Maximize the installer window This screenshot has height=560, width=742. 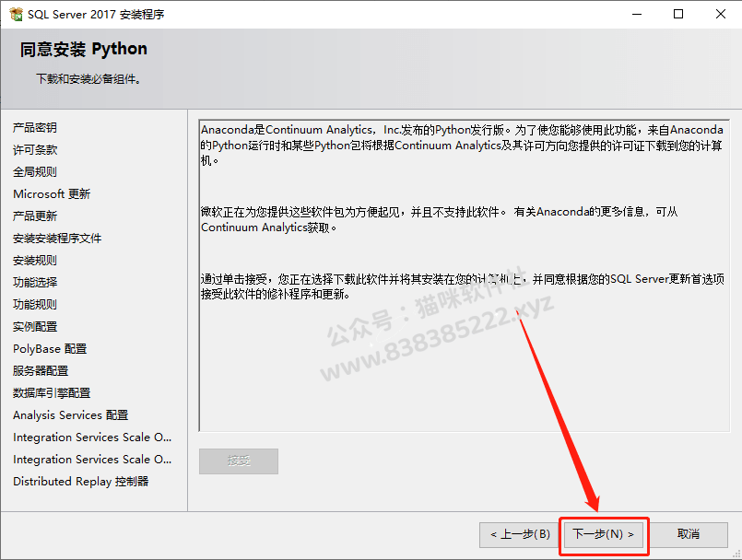click(x=678, y=14)
